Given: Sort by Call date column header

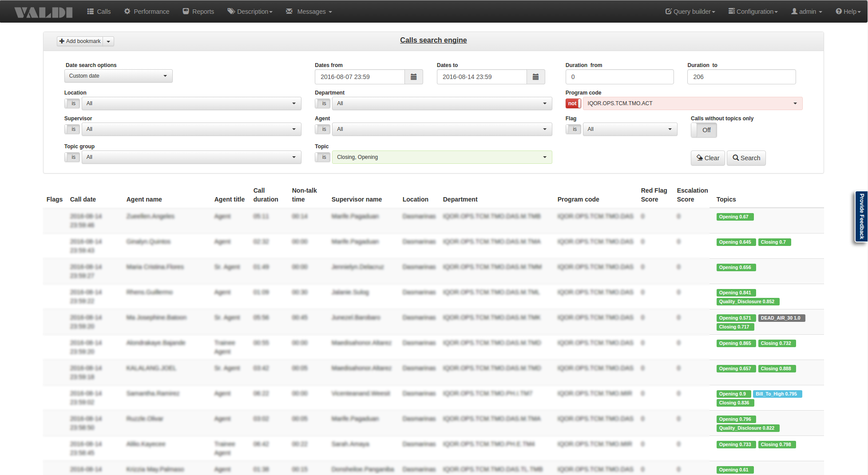Looking at the screenshot, I should click(83, 199).
